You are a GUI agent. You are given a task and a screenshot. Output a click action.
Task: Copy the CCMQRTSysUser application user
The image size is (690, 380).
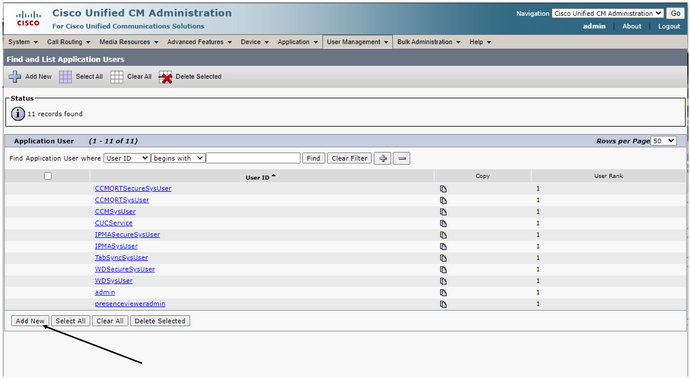coord(443,200)
